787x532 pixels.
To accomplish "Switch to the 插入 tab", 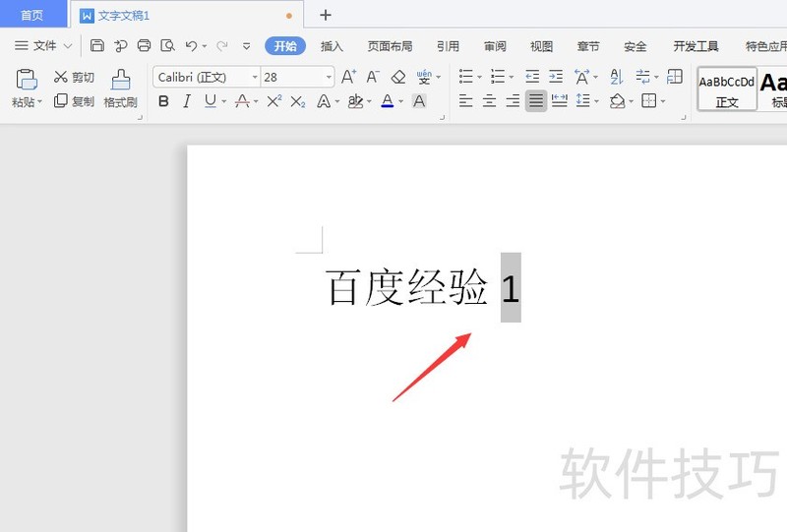I will click(332, 46).
